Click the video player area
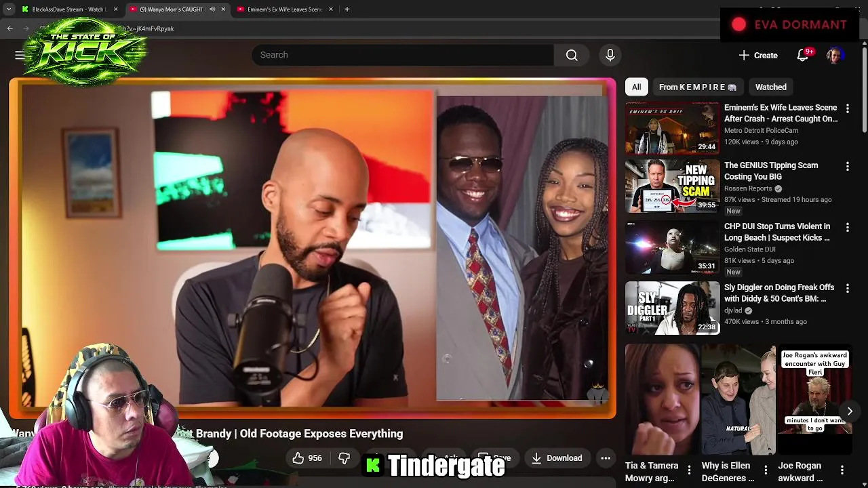The height and width of the screenshot is (488, 868). [313, 247]
